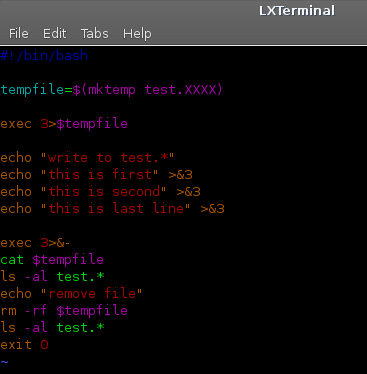Click the "this is first" string

[99, 175]
